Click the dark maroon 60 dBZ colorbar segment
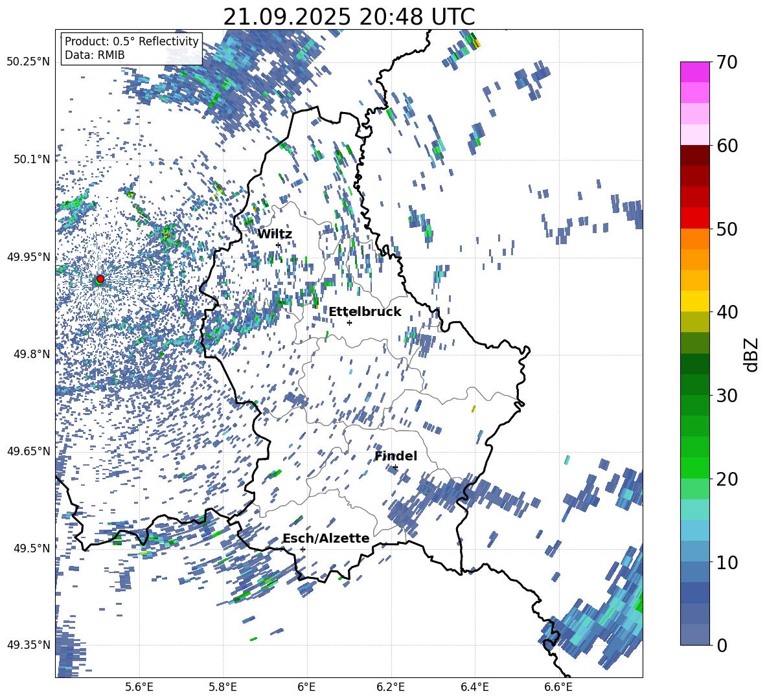 pos(694,155)
